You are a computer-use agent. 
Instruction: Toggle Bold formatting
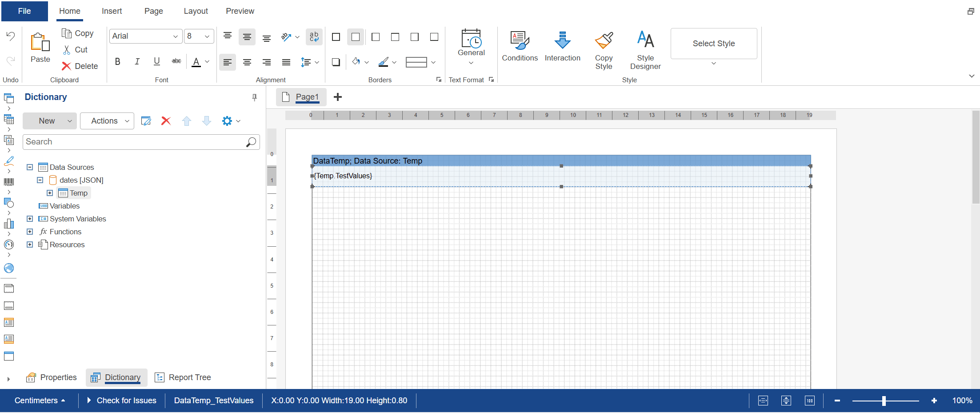tap(118, 62)
